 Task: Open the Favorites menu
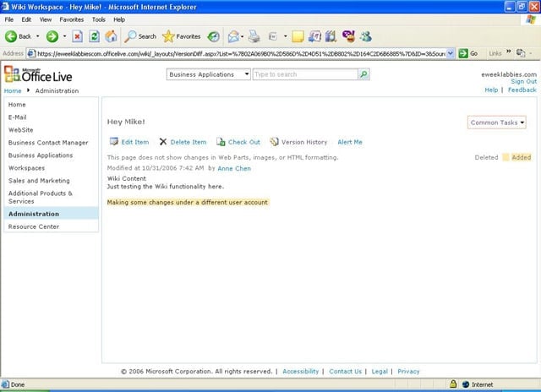[71, 19]
